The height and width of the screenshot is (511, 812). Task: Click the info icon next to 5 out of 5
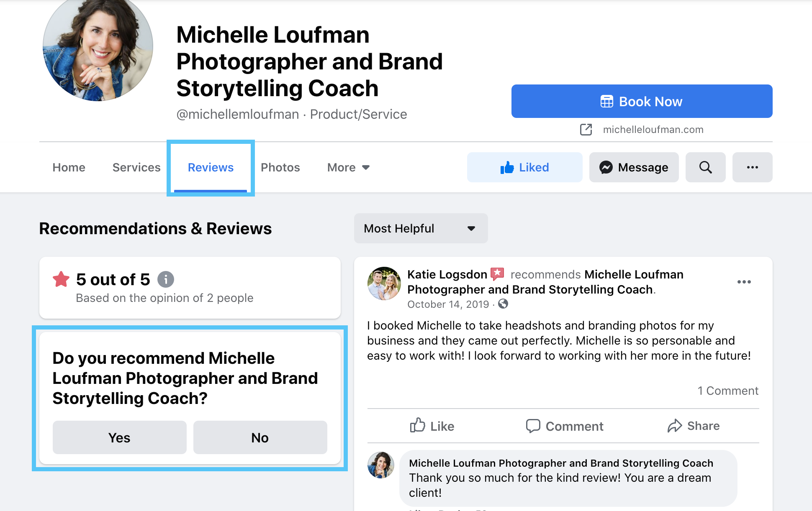coord(166,279)
